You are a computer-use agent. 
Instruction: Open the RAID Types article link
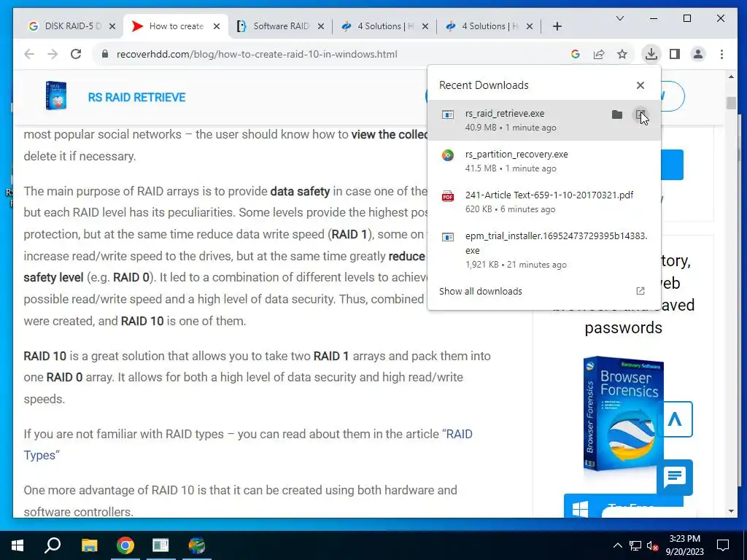248,444
